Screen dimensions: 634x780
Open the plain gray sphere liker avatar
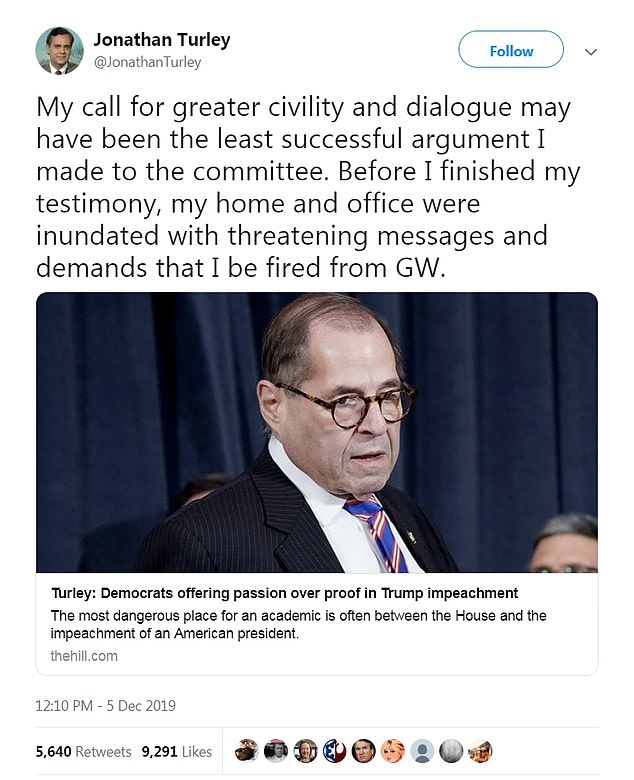(x=451, y=751)
